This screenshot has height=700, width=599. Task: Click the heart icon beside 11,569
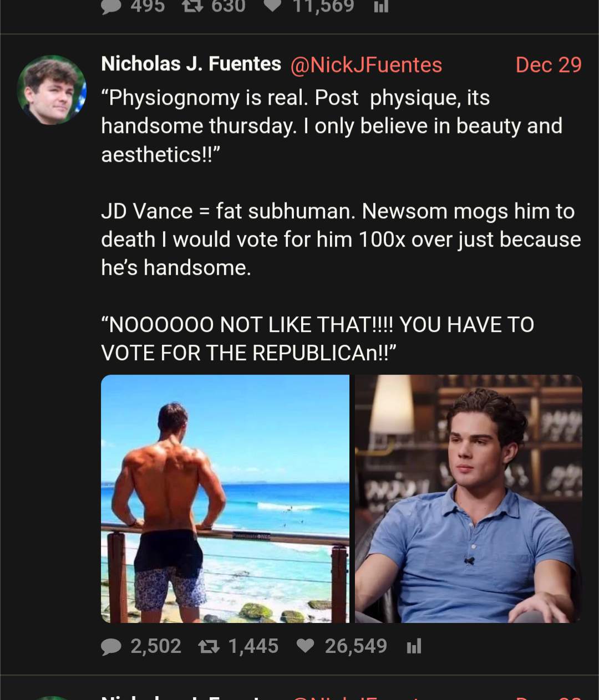(272, 6)
